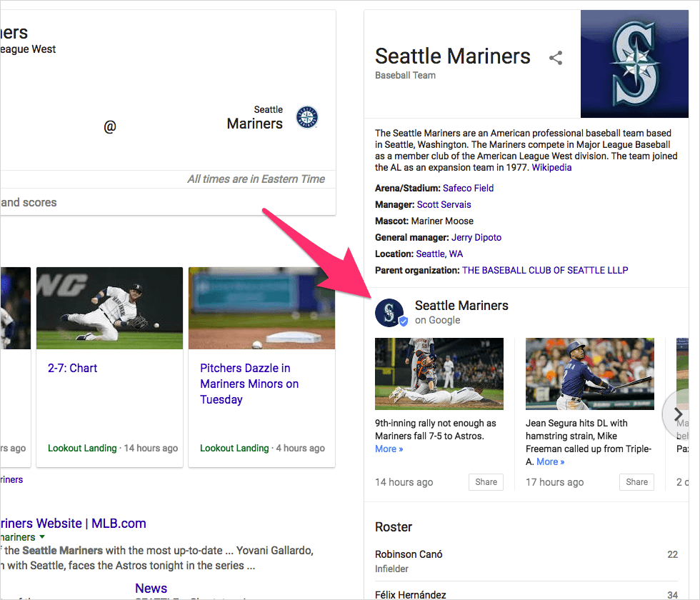The image size is (700, 600).
Task: Click the '14 hours ago' post timestamp
Action: [x=404, y=482]
